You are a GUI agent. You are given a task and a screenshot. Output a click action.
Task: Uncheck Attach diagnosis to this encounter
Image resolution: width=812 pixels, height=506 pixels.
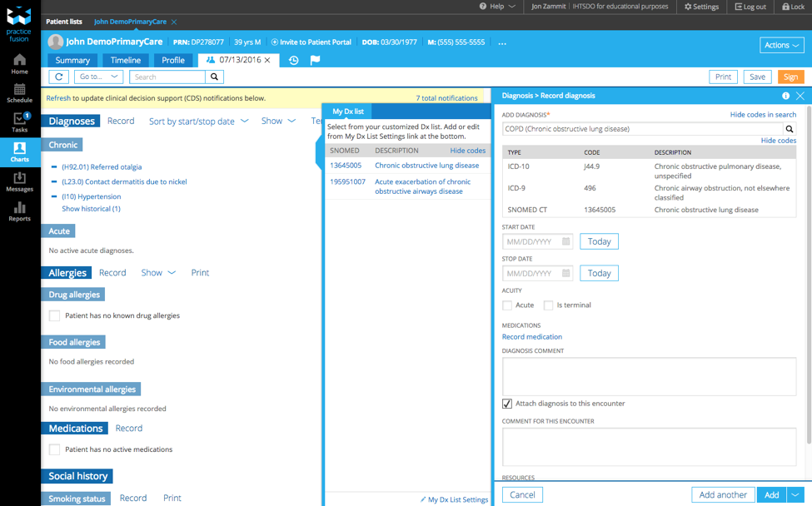(x=507, y=404)
